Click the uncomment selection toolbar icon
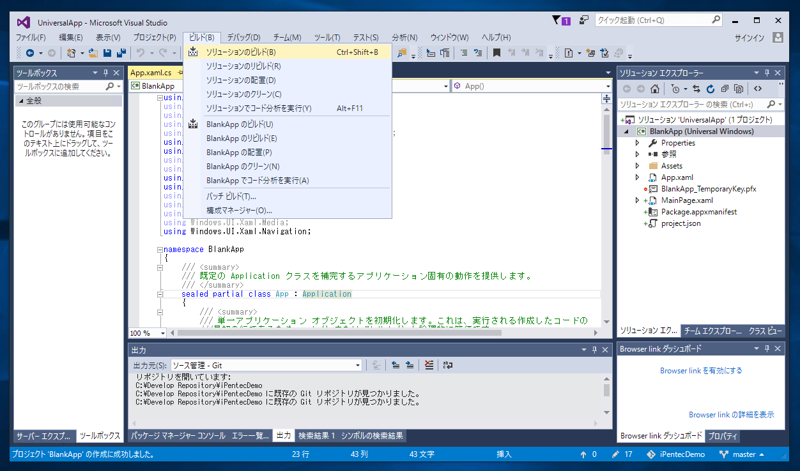The height and width of the screenshot is (471, 800). pos(478,53)
